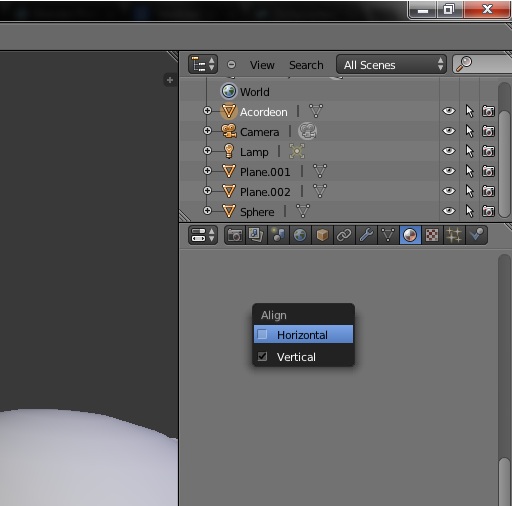Open the Render Layers properties tab

pyautogui.click(x=256, y=235)
